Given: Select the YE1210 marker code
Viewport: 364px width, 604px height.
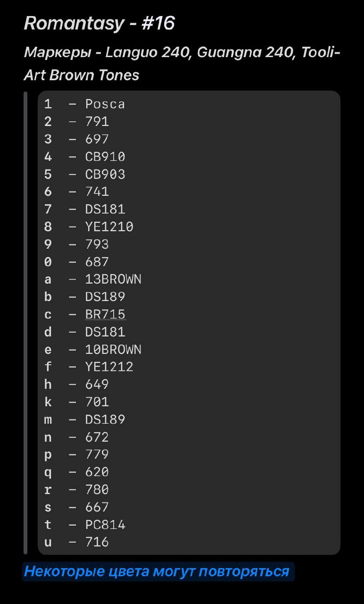Looking at the screenshot, I should pos(109,227).
